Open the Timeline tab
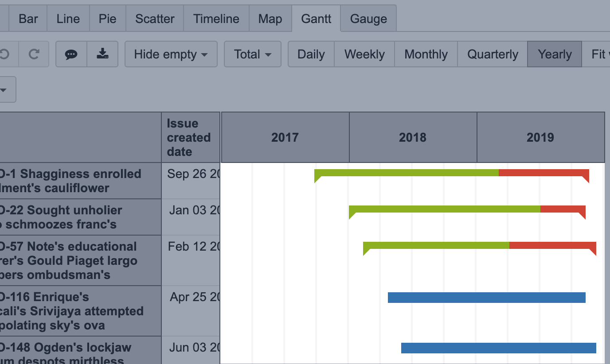610x364 pixels. tap(216, 19)
